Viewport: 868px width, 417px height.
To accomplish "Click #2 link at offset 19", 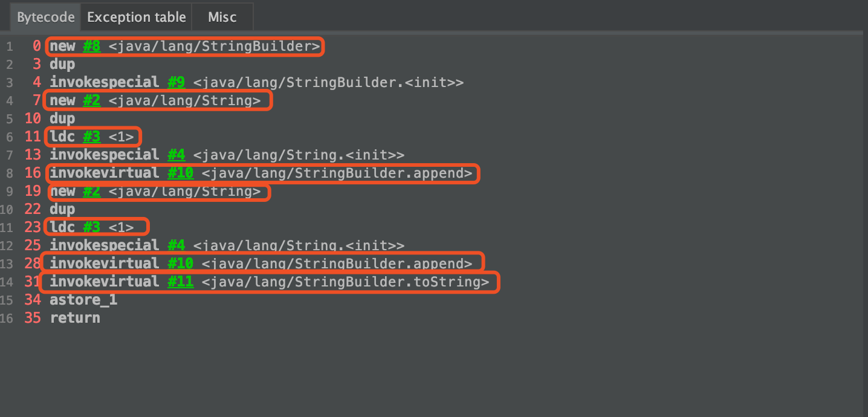I will pos(92,191).
